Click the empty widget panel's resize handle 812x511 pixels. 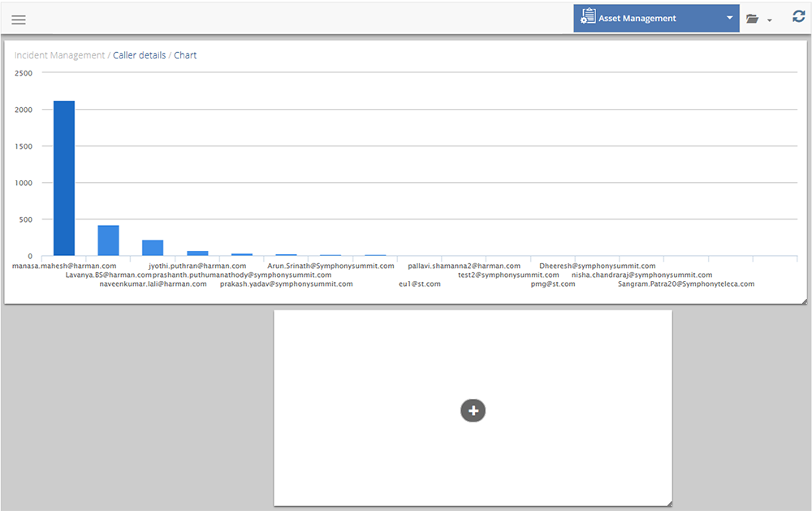coord(669,504)
